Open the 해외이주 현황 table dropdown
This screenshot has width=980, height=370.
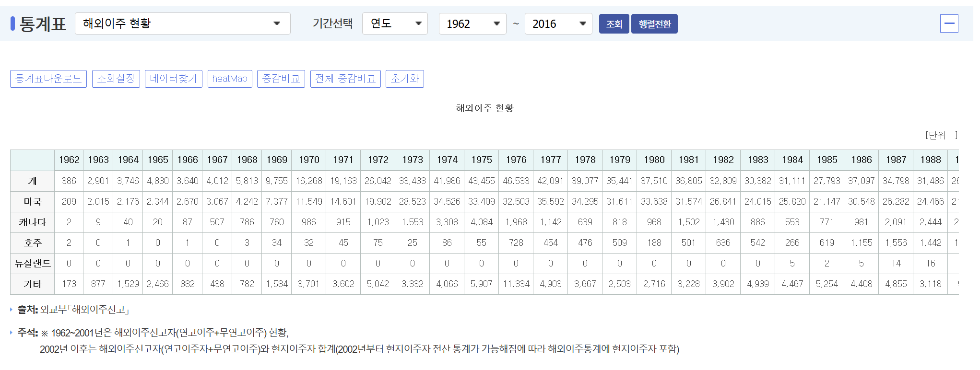pyautogui.click(x=182, y=23)
